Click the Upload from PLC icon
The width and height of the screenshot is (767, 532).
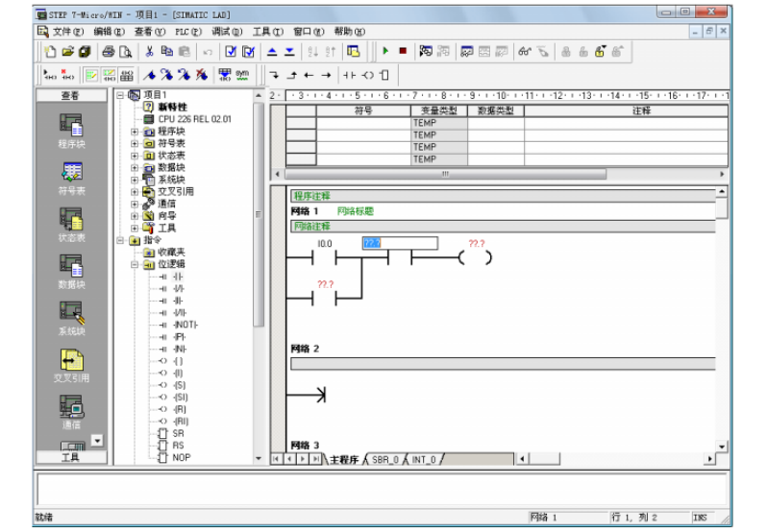pos(272,51)
